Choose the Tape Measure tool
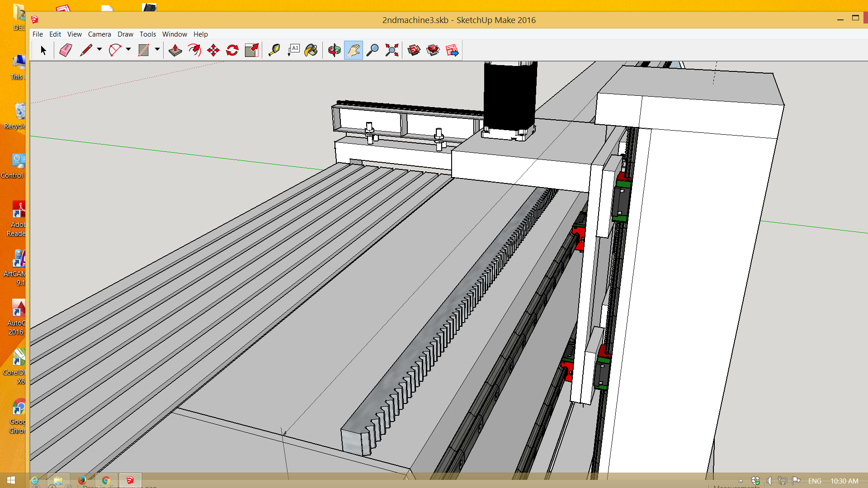The width and height of the screenshot is (868, 488). (x=274, y=50)
